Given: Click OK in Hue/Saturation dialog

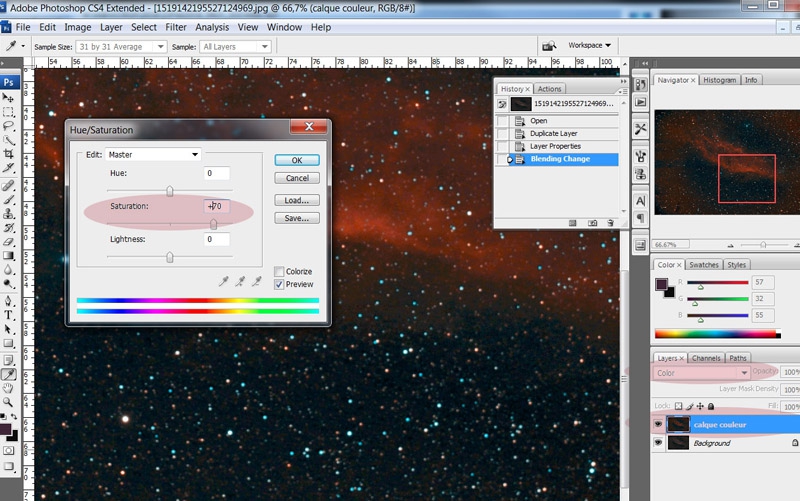Looking at the screenshot, I should tap(297, 160).
